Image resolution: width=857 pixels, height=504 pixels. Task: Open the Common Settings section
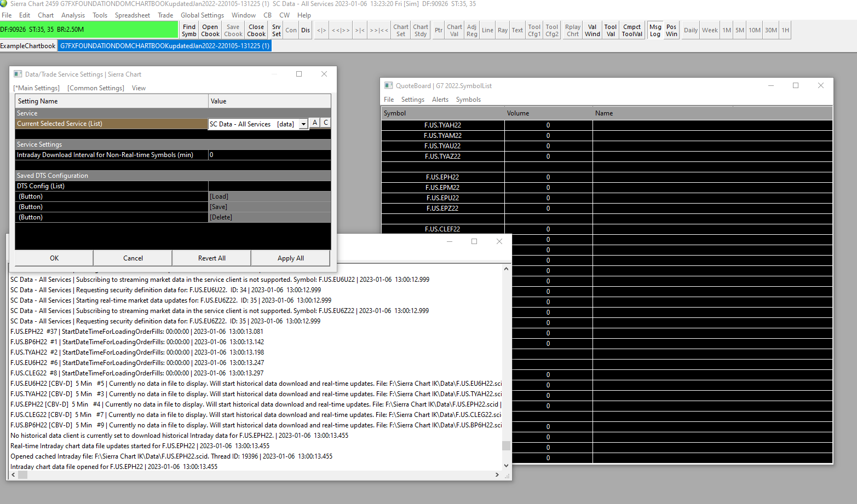point(96,88)
